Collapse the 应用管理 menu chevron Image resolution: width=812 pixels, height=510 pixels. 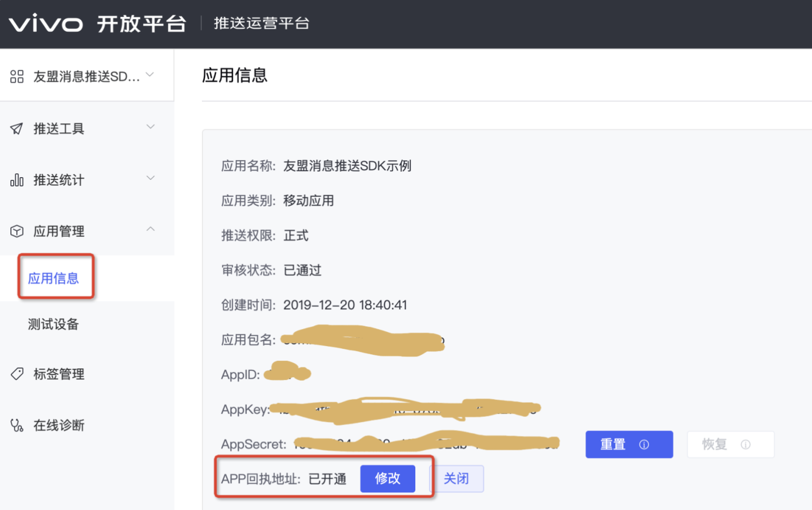coord(150,229)
